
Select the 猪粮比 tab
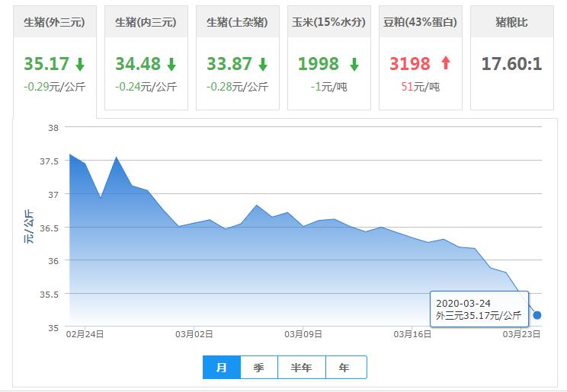coord(511,23)
